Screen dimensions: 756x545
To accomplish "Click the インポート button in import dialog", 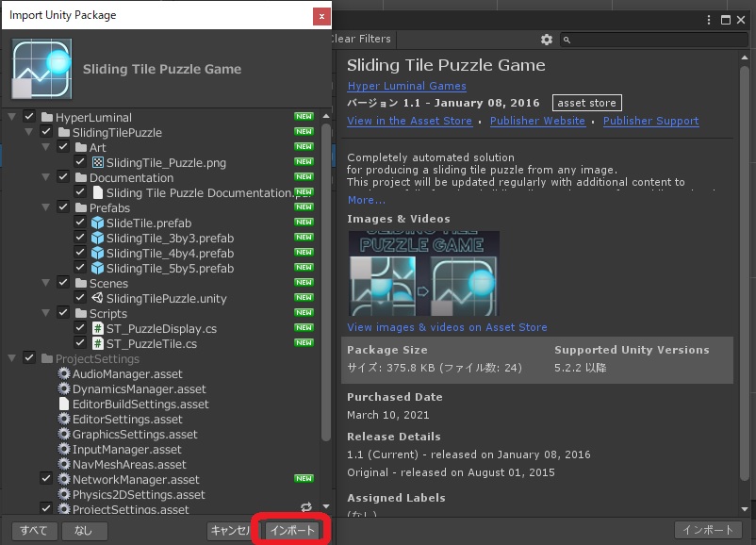I will (292, 531).
